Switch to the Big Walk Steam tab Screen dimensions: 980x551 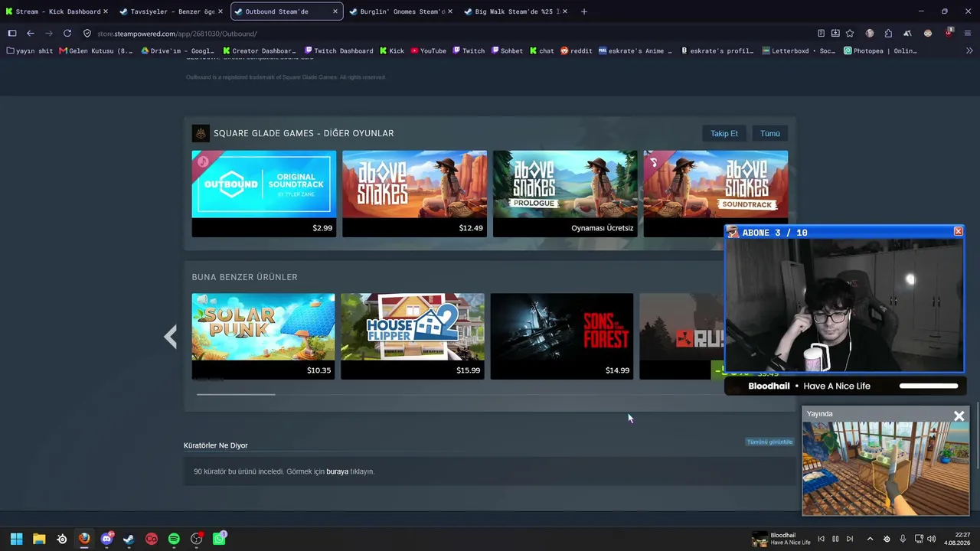(514, 11)
